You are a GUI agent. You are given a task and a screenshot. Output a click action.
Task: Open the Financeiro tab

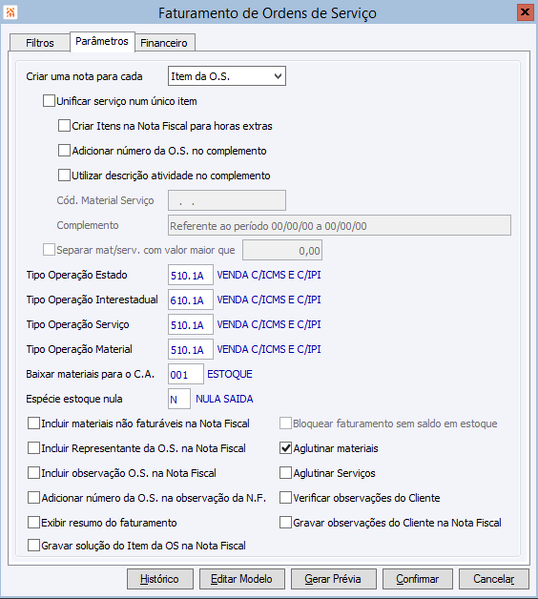[164, 43]
